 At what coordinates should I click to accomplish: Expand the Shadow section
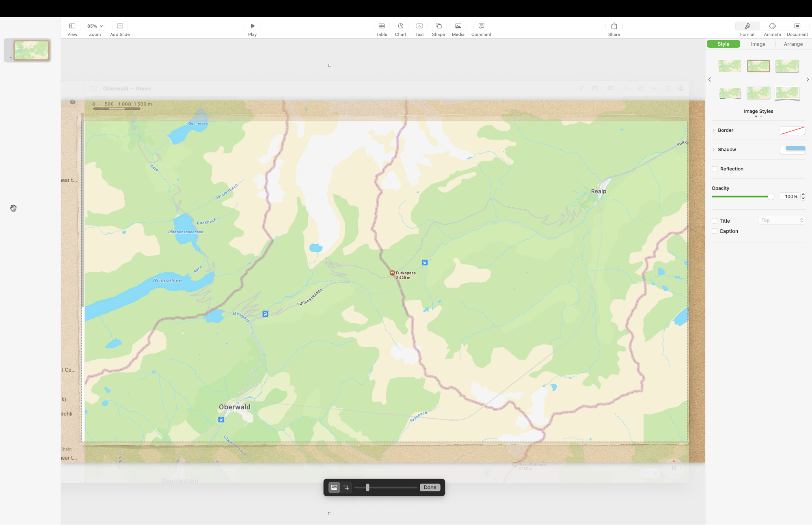click(713, 150)
